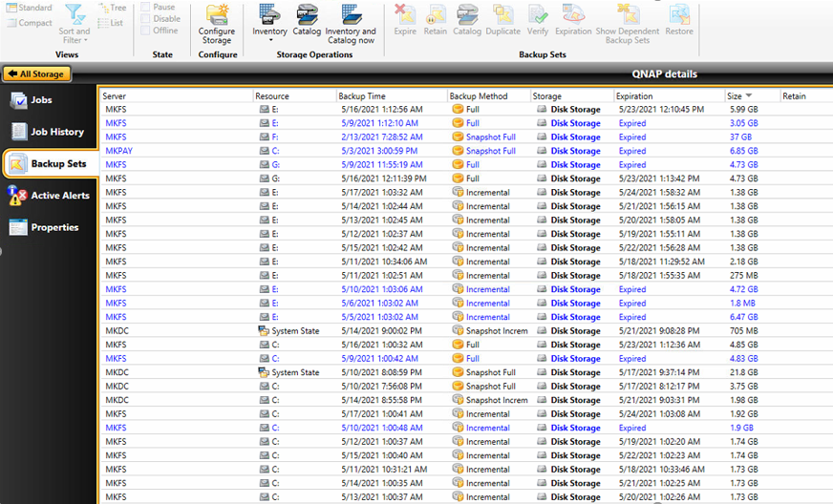The width and height of the screenshot is (833, 504).
Task: Click the Duplicate backup sets icon
Action: (x=502, y=21)
